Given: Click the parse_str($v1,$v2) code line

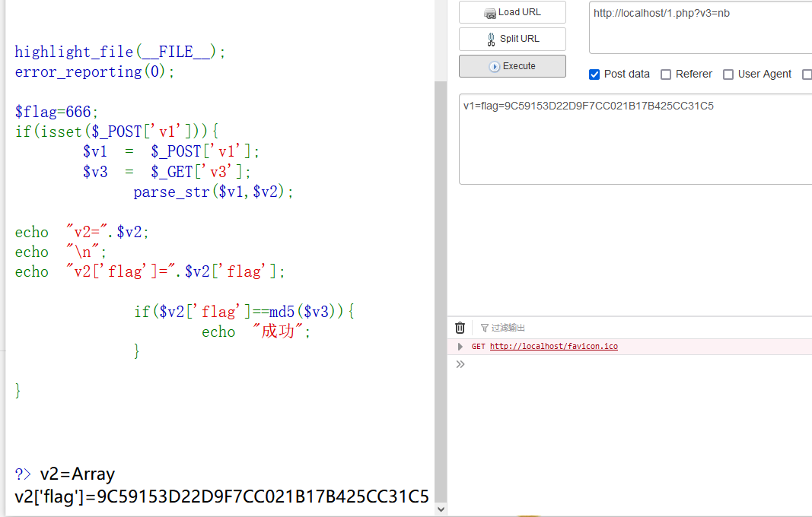Looking at the screenshot, I should [213, 192].
